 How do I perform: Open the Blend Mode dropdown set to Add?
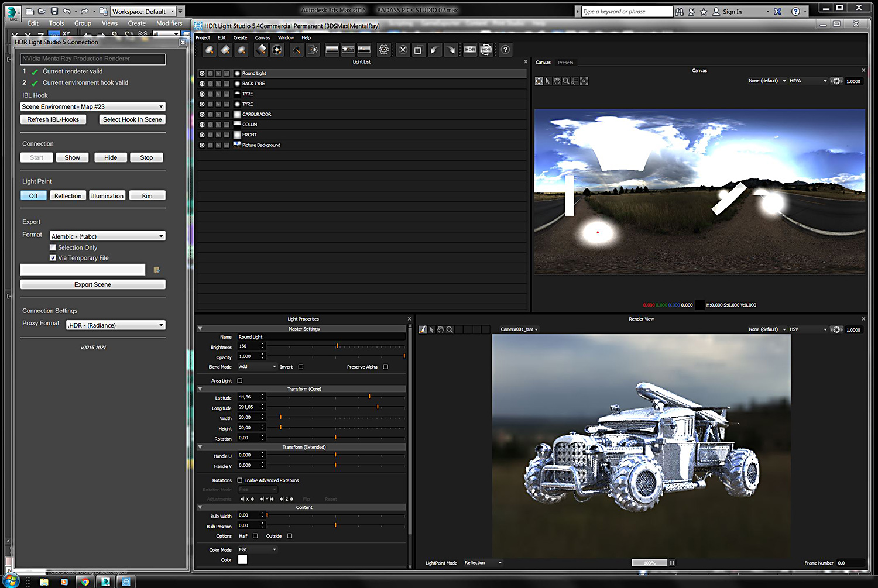click(x=257, y=367)
